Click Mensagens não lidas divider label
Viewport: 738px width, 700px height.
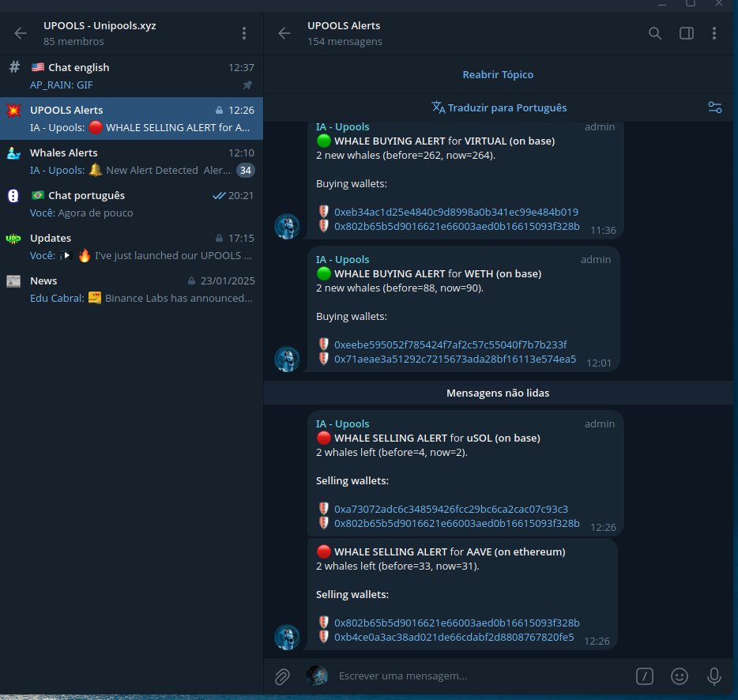(x=498, y=393)
